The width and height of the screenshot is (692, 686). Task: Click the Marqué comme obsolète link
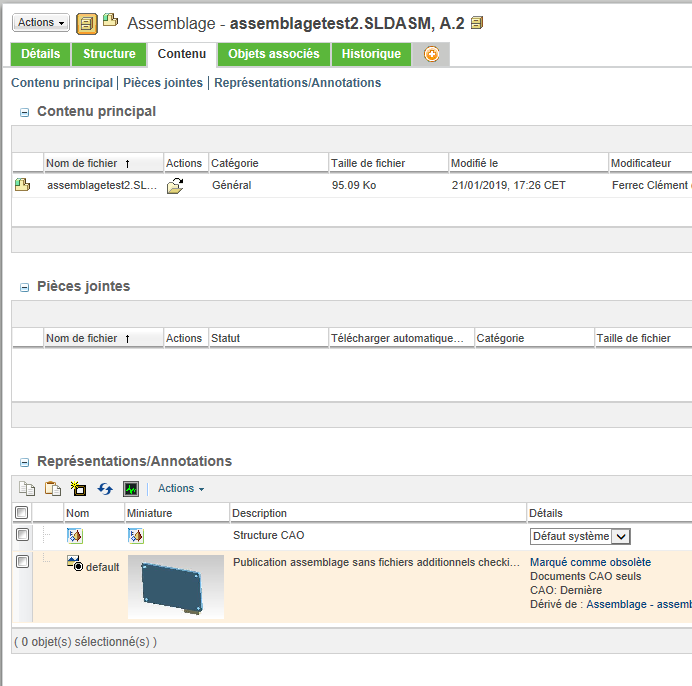(590, 562)
